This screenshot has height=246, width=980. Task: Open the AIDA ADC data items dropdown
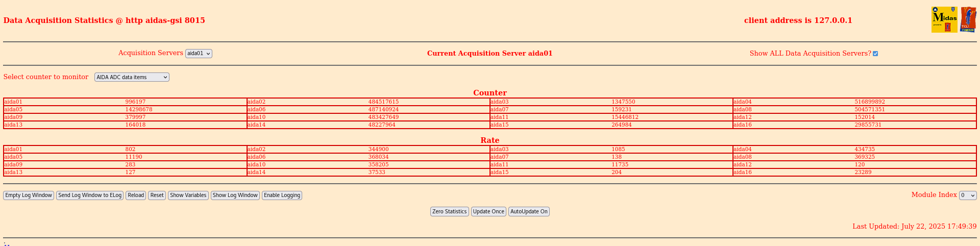coord(132,77)
